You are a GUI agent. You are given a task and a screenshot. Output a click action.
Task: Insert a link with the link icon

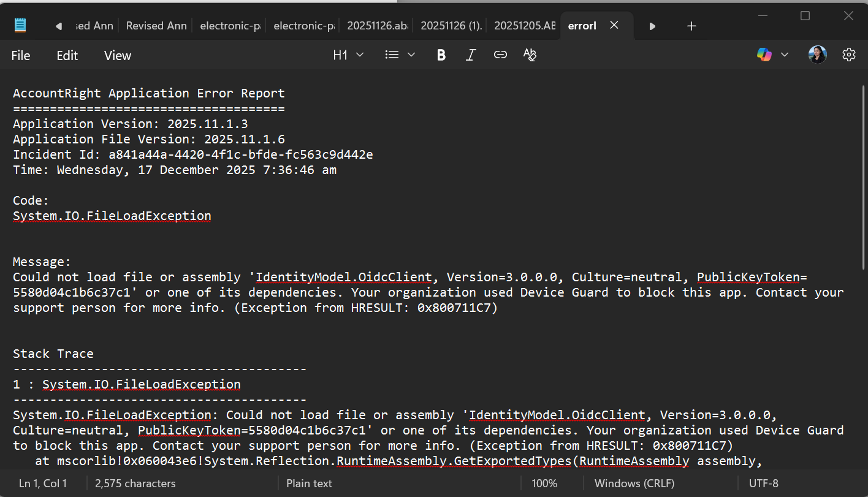pos(500,55)
